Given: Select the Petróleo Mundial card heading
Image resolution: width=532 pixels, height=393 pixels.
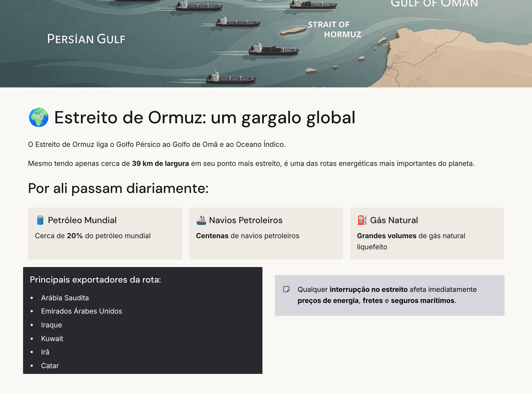Looking at the screenshot, I should (82, 220).
